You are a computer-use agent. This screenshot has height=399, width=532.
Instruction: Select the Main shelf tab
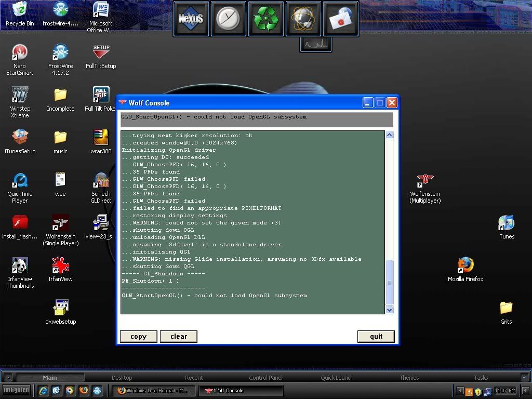click(50, 378)
